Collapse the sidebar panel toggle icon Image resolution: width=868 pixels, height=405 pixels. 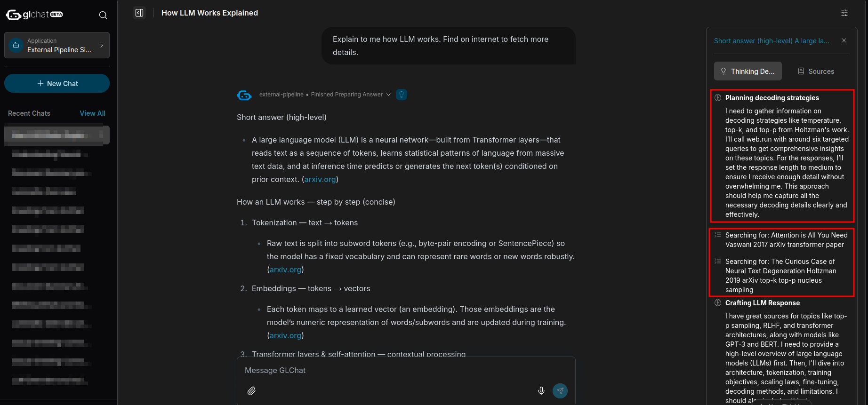point(139,13)
